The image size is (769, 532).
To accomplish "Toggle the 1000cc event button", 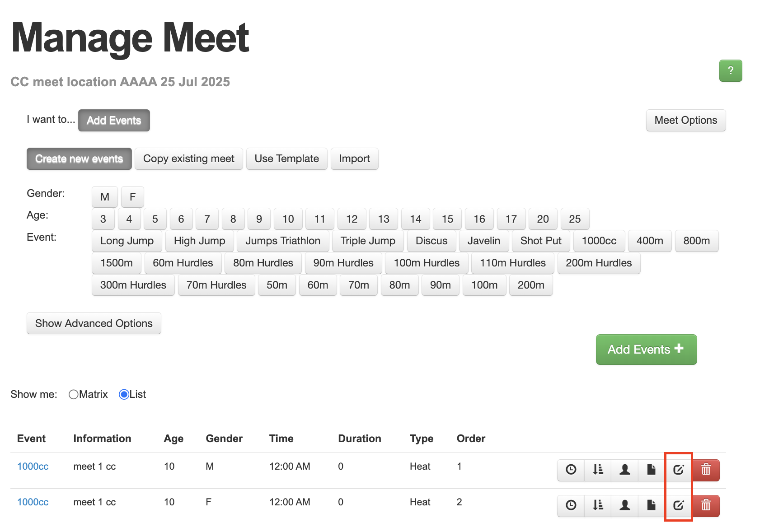I will pos(599,241).
